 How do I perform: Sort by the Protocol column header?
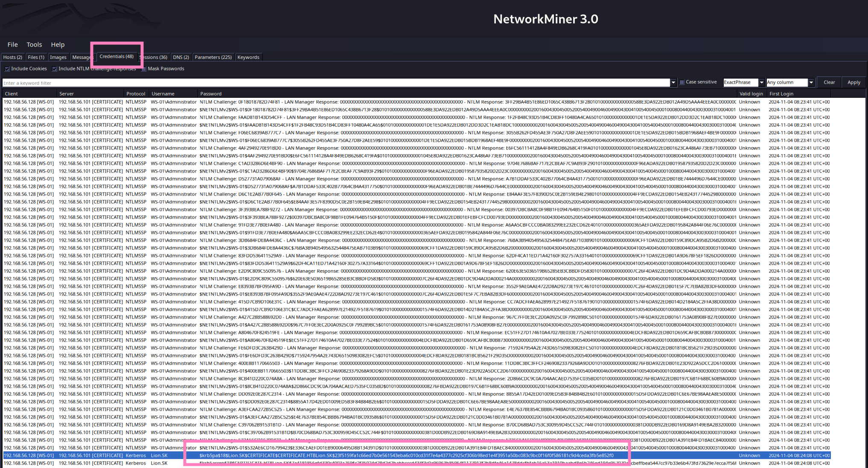136,94
